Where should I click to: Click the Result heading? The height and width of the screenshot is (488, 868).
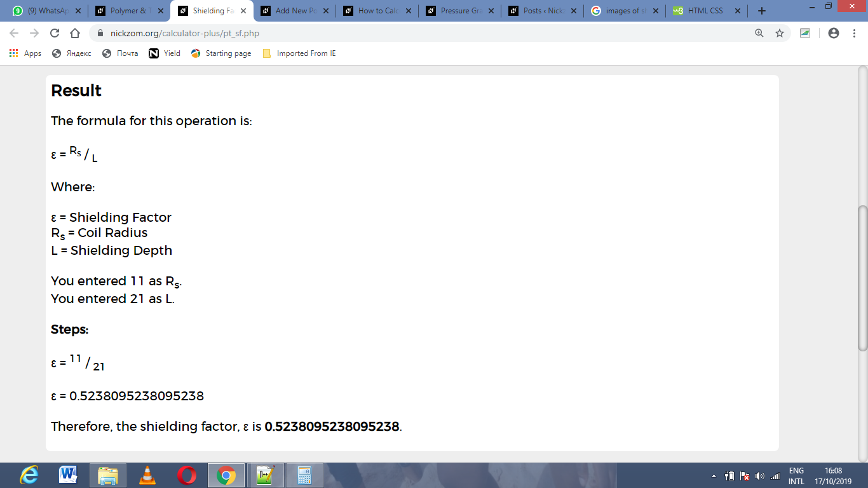(76, 90)
